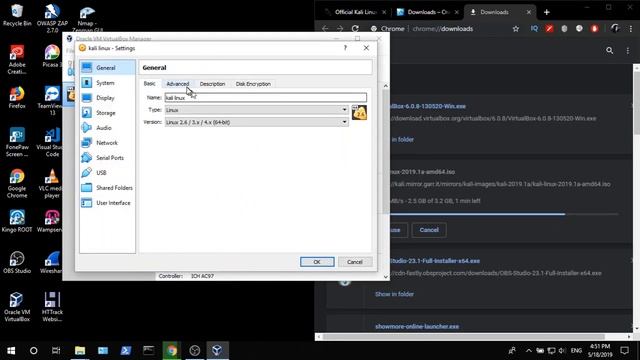Open Oracle VM VirtualBox desktop shortcut
The image size is (640, 360).
tap(17, 307)
